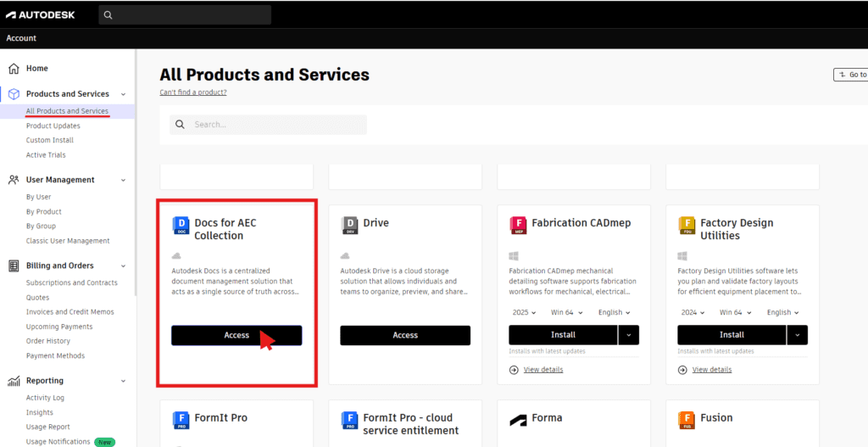
Task: Click Install button for Fabrication CADmep
Action: pos(563,335)
